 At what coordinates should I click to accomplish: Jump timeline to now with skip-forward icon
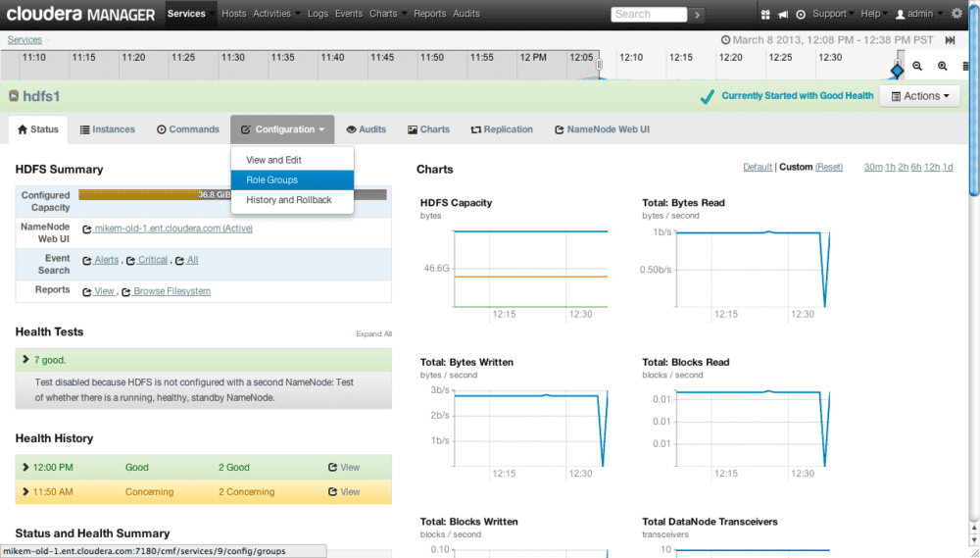(950, 40)
